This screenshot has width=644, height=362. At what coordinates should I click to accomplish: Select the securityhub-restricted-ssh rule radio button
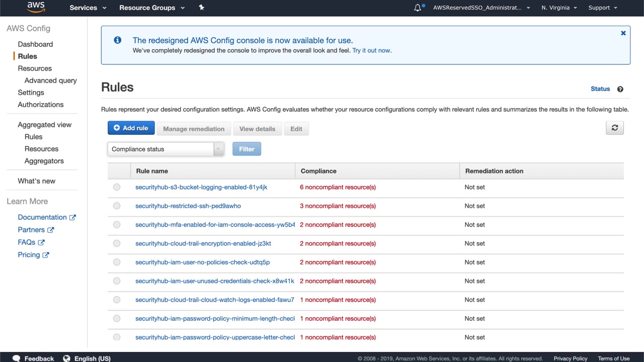[x=117, y=206]
